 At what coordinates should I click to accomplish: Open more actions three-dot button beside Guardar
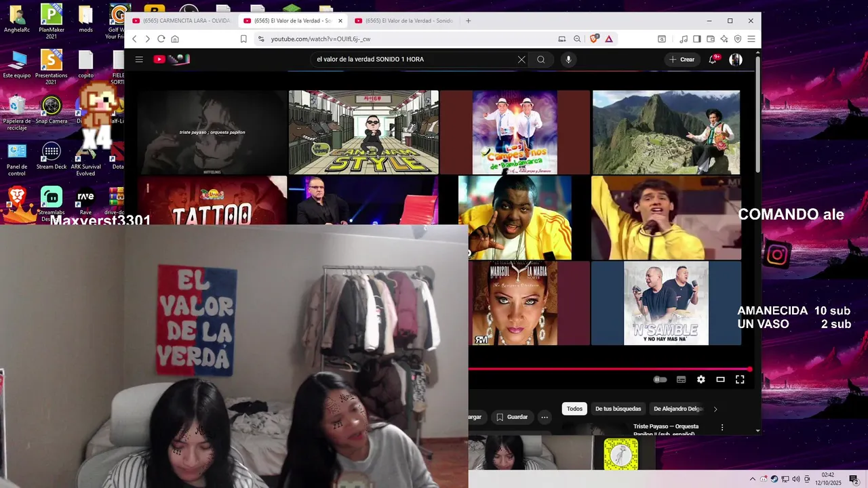[x=545, y=417]
